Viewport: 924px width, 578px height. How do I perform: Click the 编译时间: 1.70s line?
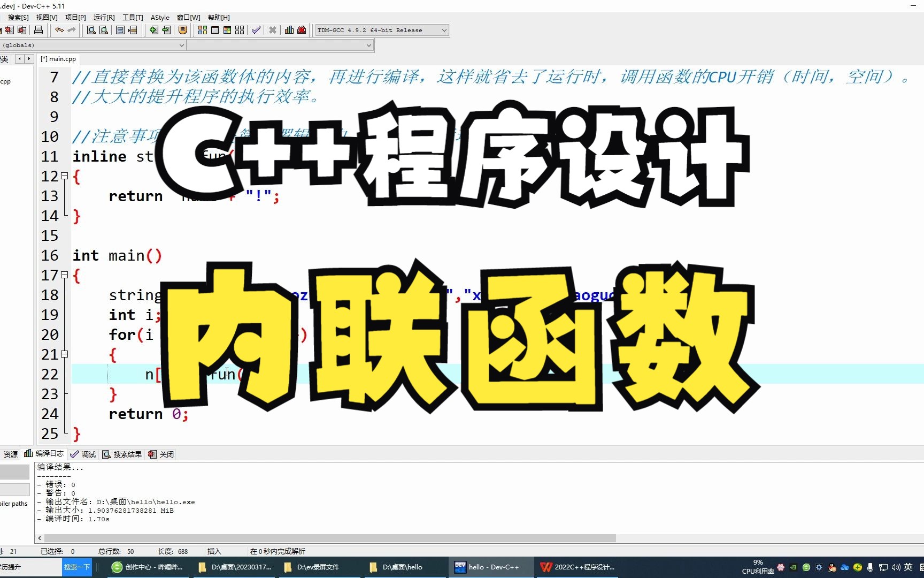click(x=73, y=519)
